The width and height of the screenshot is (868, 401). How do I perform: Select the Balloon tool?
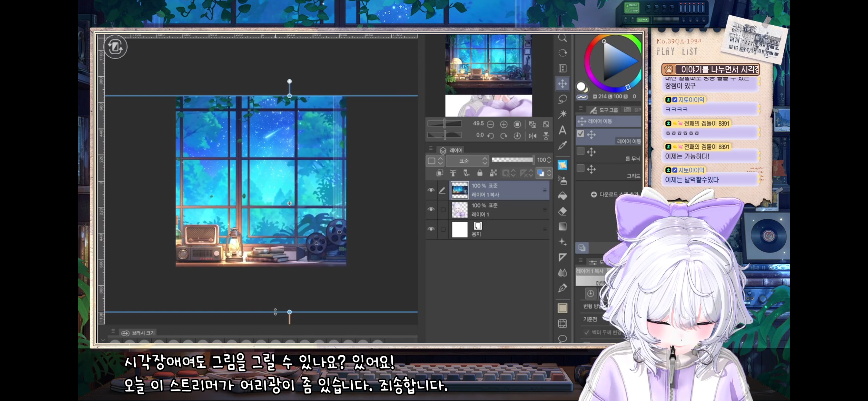pyautogui.click(x=562, y=338)
